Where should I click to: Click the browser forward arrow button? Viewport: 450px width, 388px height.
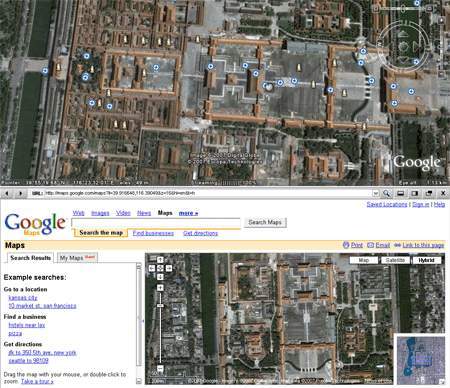click(21, 193)
